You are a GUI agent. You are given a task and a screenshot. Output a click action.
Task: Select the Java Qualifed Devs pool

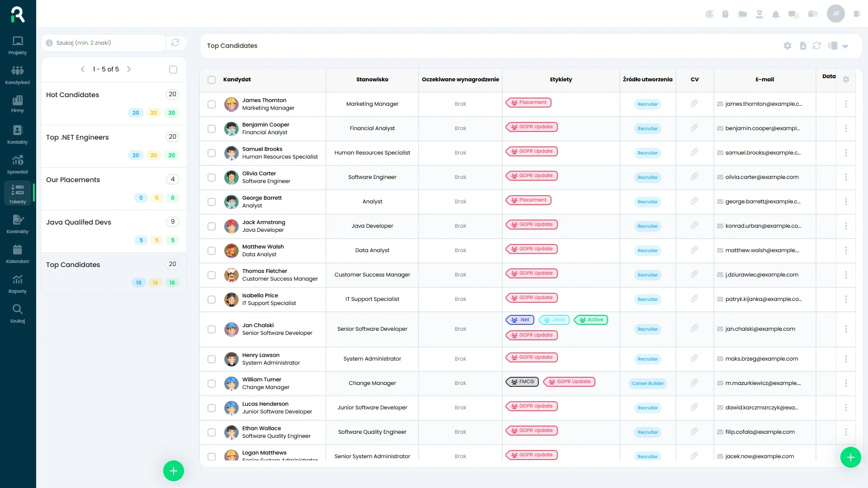coord(79,222)
